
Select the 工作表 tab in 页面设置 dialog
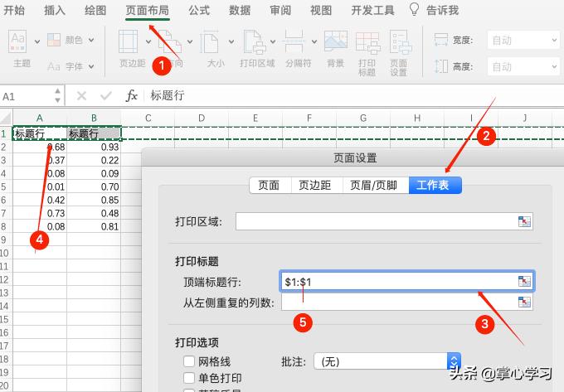[435, 186]
